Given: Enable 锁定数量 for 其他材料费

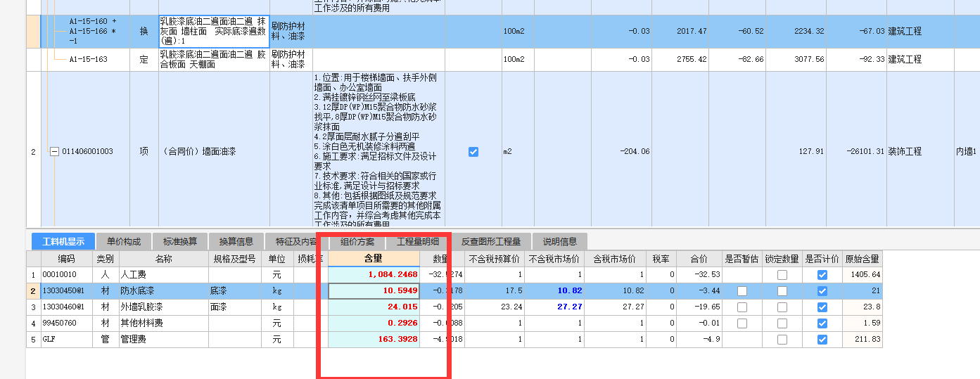Looking at the screenshot, I should [782, 323].
